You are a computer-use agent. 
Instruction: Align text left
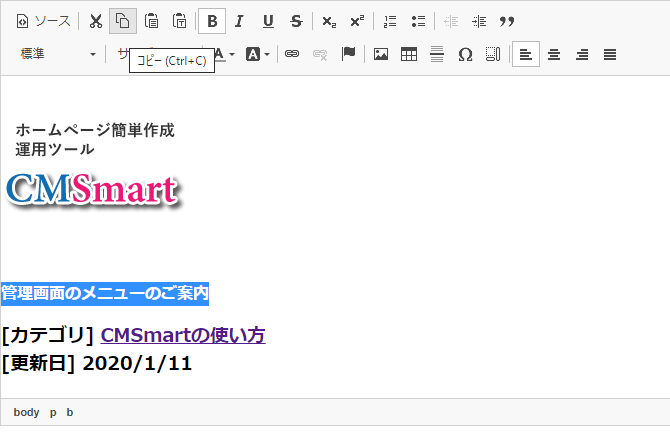(526, 54)
